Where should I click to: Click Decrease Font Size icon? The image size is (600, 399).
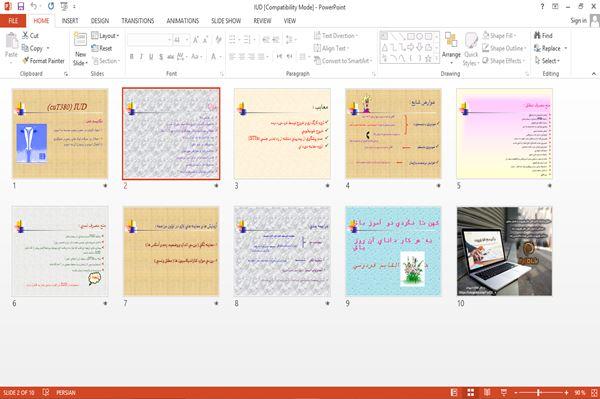click(205, 39)
